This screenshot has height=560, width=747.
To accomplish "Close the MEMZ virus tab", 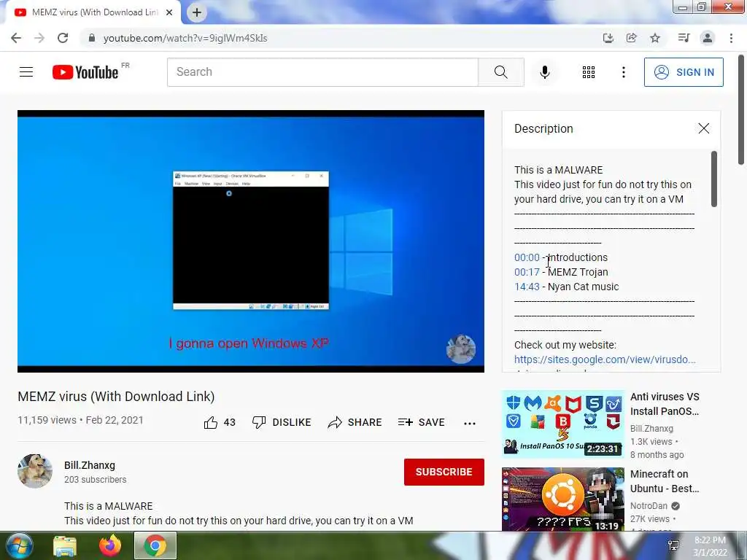I will pos(169,12).
